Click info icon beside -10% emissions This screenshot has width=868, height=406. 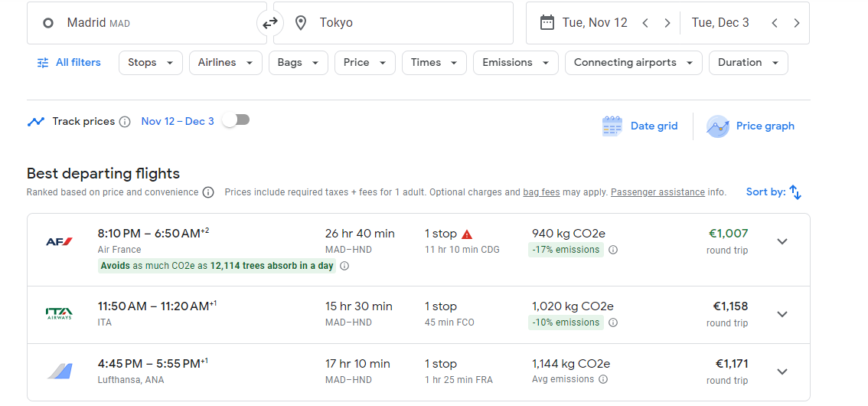point(613,323)
